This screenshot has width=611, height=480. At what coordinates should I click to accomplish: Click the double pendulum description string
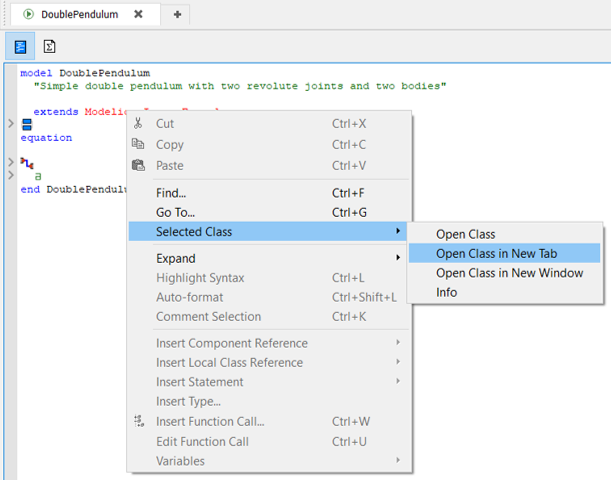click(x=240, y=86)
